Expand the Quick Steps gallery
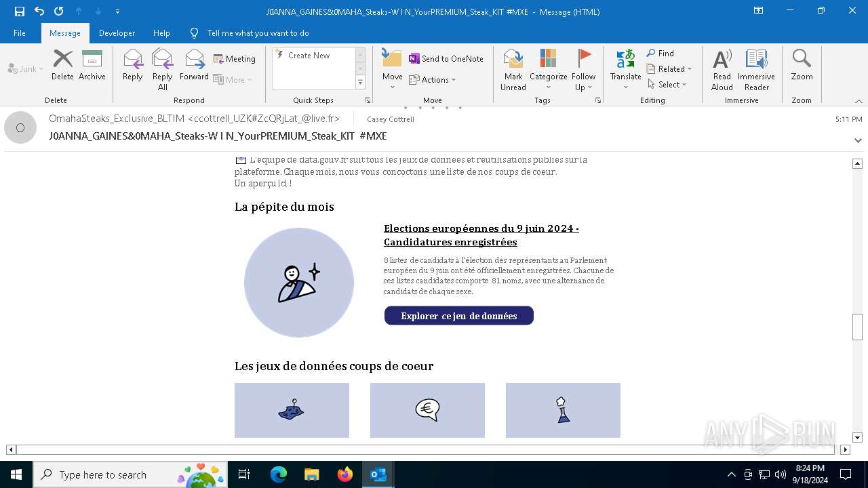 360,83
